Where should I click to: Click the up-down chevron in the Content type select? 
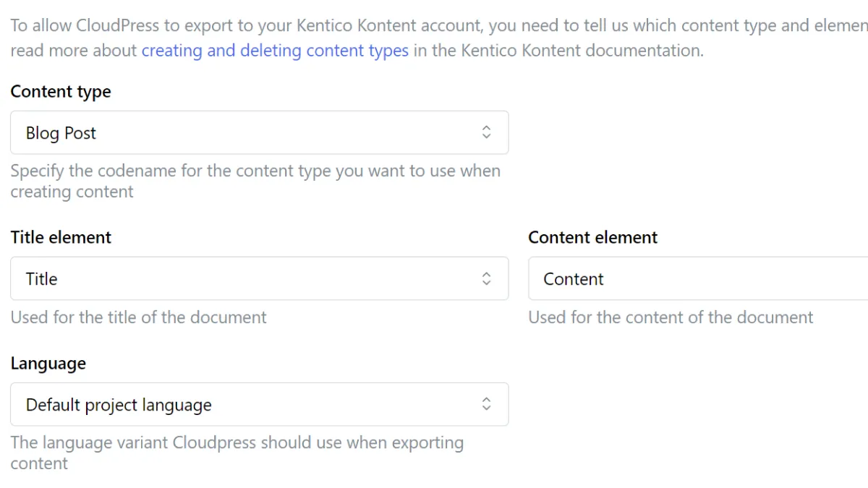(x=487, y=132)
